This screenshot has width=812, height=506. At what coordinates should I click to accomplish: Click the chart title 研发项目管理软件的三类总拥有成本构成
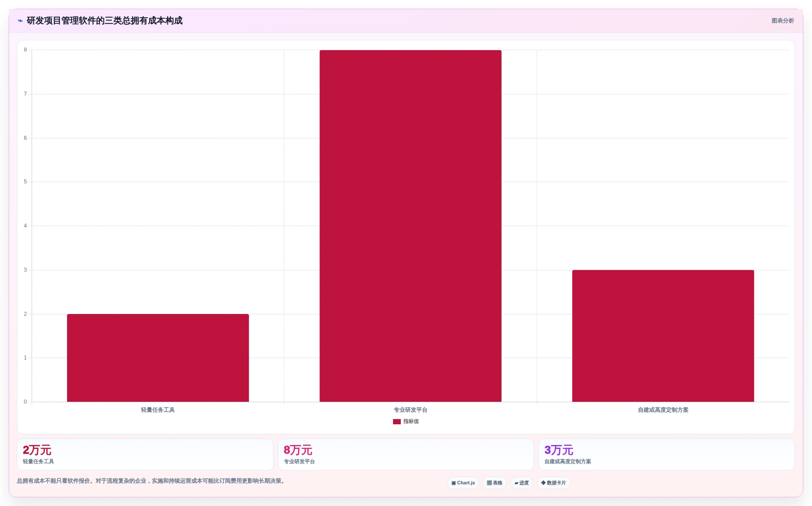click(105, 21)
